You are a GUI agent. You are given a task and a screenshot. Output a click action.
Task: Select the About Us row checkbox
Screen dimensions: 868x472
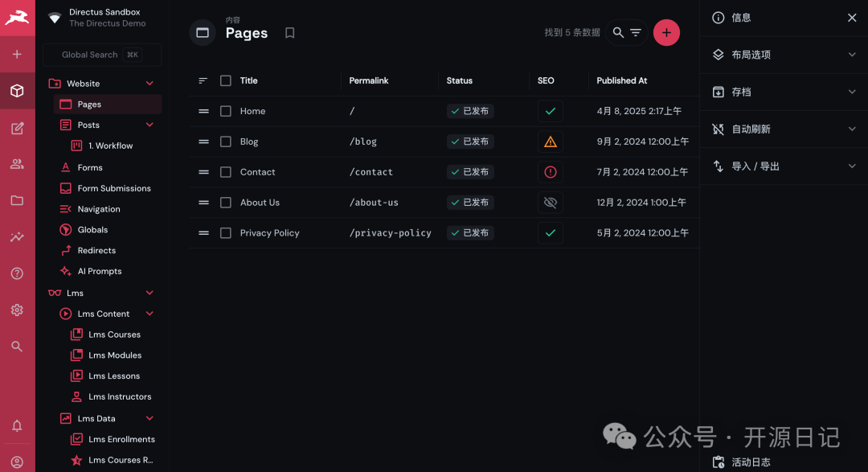click(226, 203)
